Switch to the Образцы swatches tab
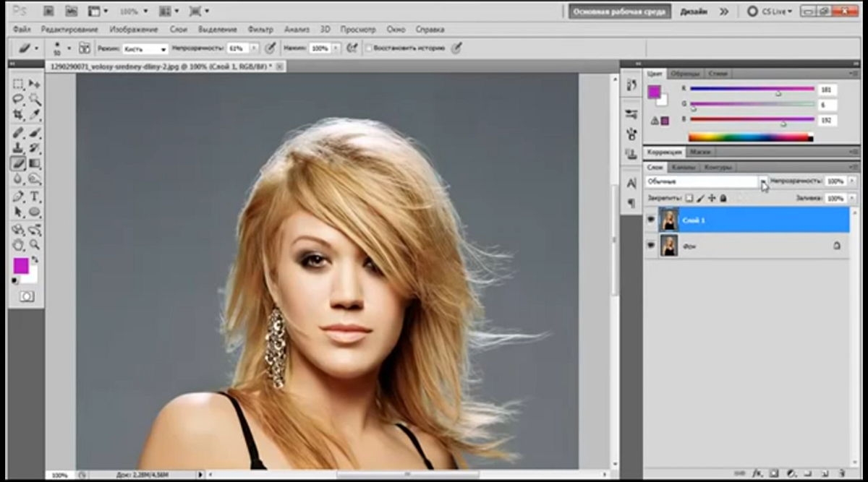Image resolution: width=868 pixels, height=482 pixels. pyautogui.click(x=685, y=74)
